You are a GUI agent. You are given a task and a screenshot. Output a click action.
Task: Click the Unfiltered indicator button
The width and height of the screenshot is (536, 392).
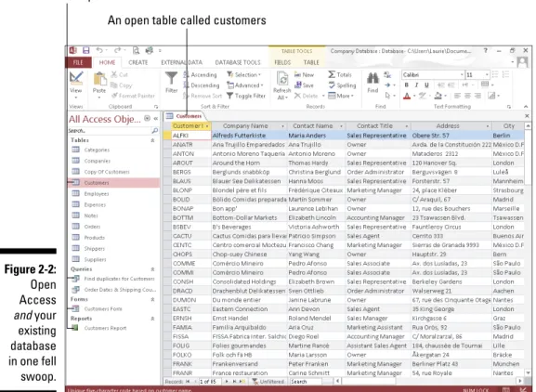point(268,382)
